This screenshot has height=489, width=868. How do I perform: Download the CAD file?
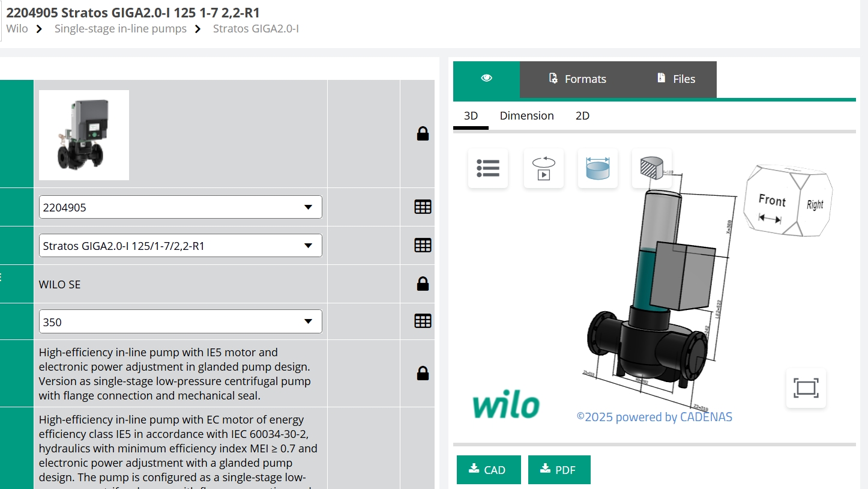[488, 470]
